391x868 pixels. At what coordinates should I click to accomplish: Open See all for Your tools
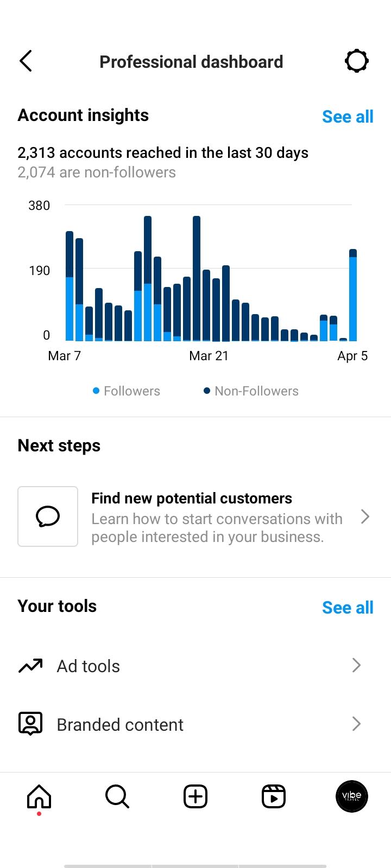[348, 608]
